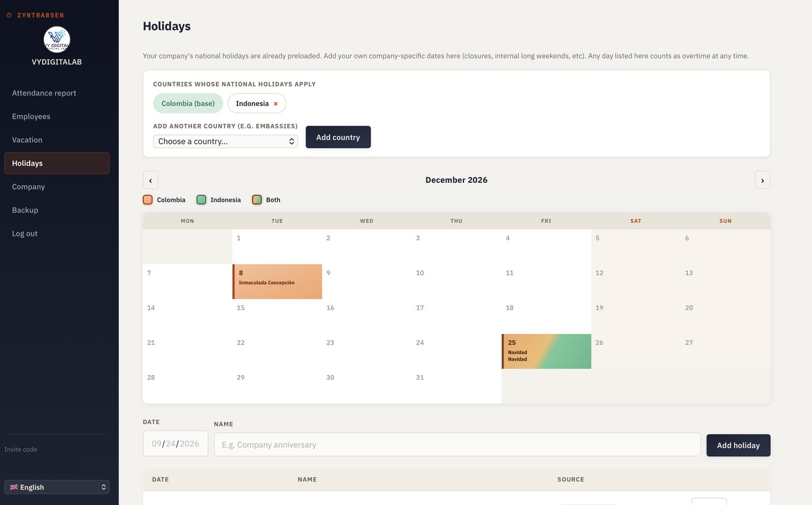
Task: Open Attendance report page
Action: click(57, 93)
